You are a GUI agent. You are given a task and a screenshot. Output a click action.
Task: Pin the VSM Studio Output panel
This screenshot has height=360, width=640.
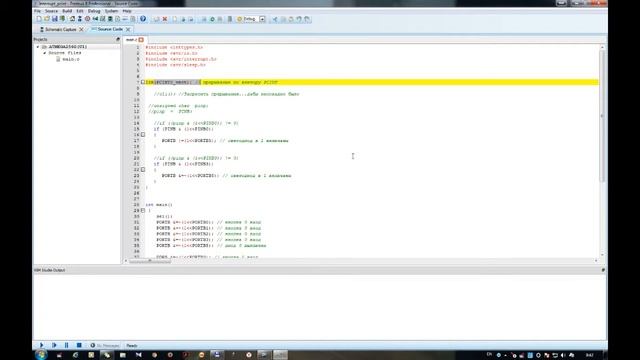click(603, 270)
